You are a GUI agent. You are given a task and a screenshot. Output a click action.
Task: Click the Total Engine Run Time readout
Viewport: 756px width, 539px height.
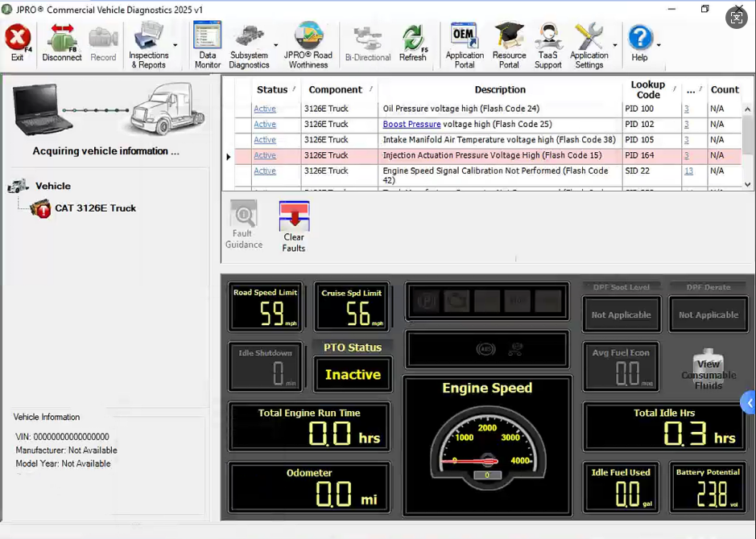point(309,426)
